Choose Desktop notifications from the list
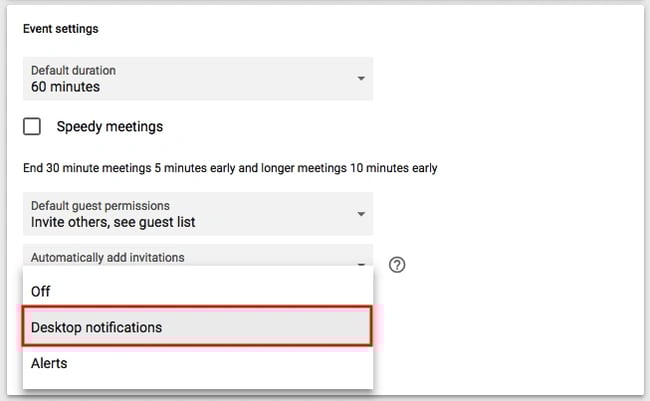Image resolution: width=650 pixels, height=401 pixels. point(97,327)
